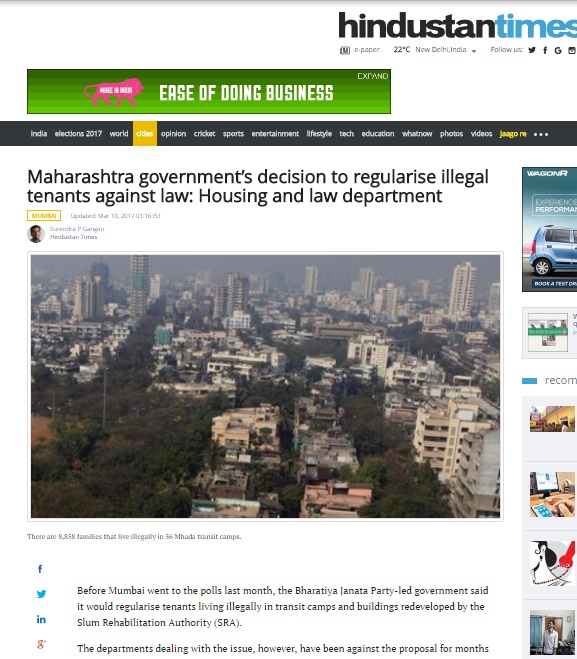The image size is (577, 659).
Task: Share article on Facebook via sidebar icon
Action: click(40, 569)
